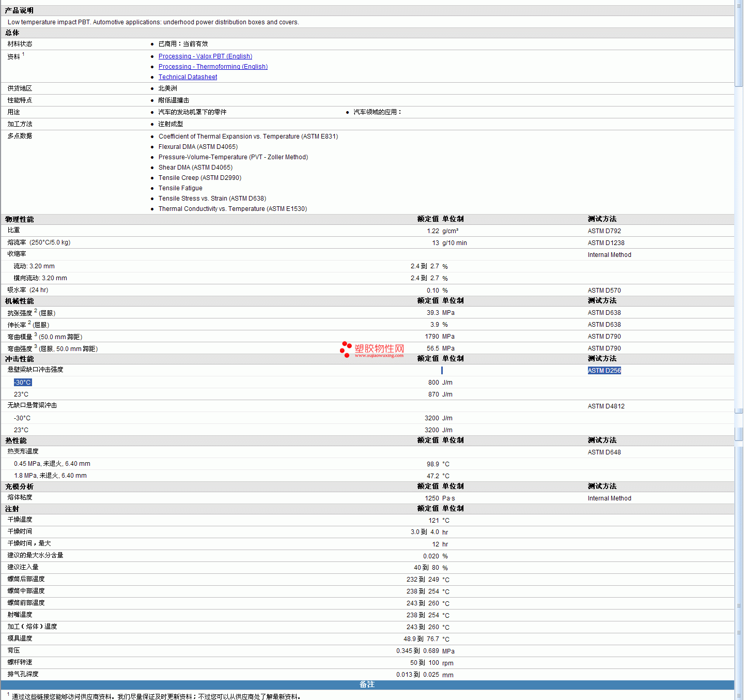This screenshot has height=700, width=744.
Task: Click the 充模分析 section header
Action: (20, 486)
